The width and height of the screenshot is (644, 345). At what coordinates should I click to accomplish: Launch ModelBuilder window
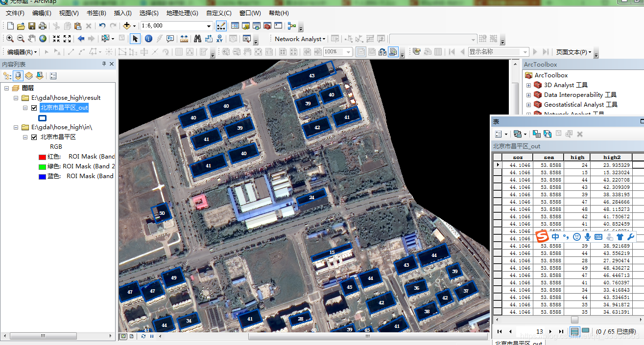(292, 26)
